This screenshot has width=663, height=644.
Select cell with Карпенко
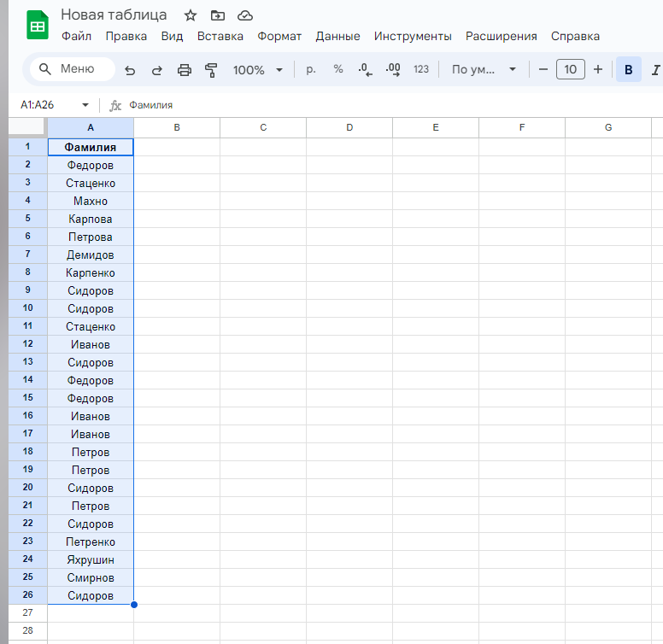pos(91,273)
